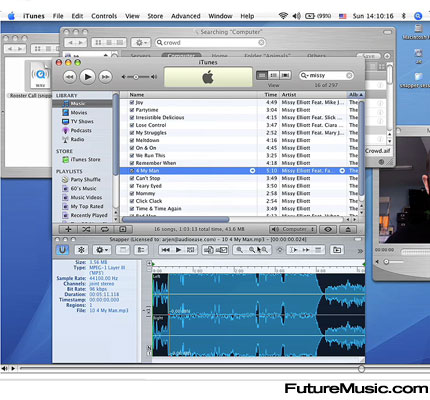Screen dimensions: 430x400
Task: Click the arrow beside 4 My Man title
Action: pyautogui.click(x=253, y=171)
